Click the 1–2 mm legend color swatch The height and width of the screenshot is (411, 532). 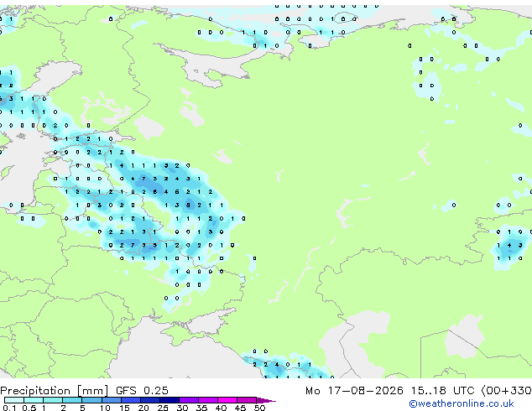click(x=53, y=400)
